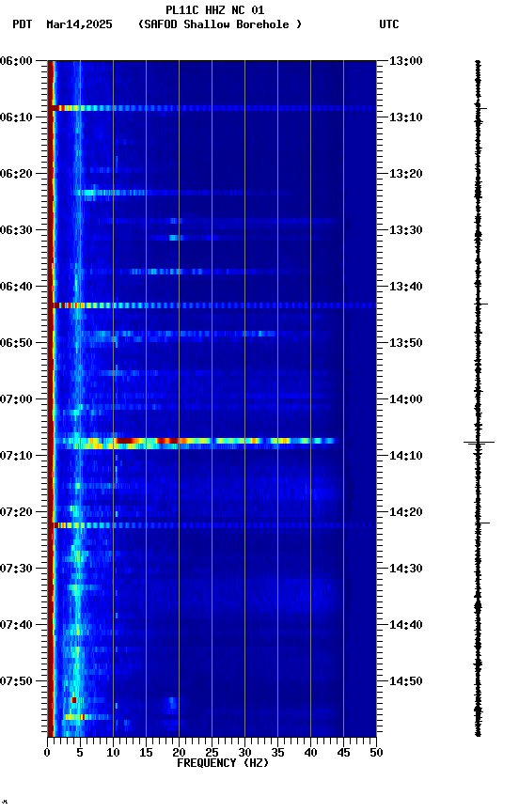This screenshot has width=519, height=812.
Task: Click the 45 Hz frequency tick label
Action: point(343,753)
